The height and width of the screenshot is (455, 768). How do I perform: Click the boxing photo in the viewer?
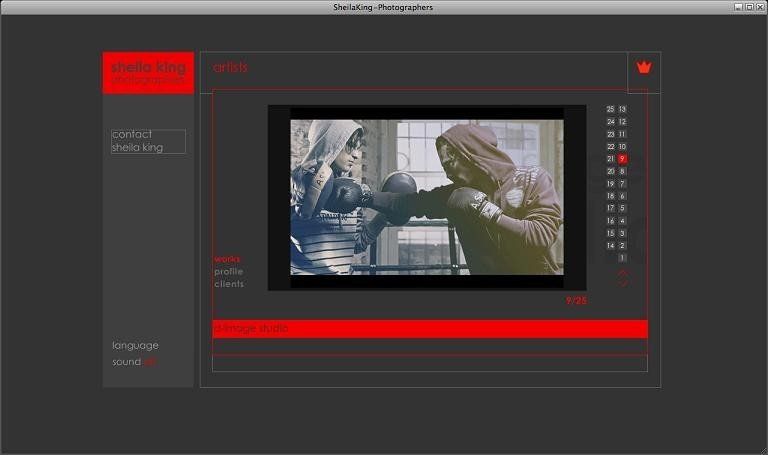[x=426, y=197]
